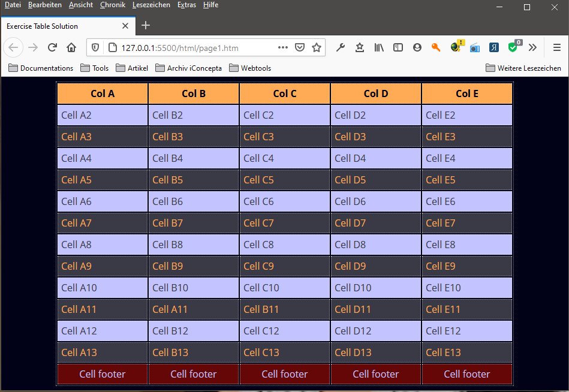This screenshot has height=392, width=569.
Task: Open the Extras menu
Action: pos(186,5)
